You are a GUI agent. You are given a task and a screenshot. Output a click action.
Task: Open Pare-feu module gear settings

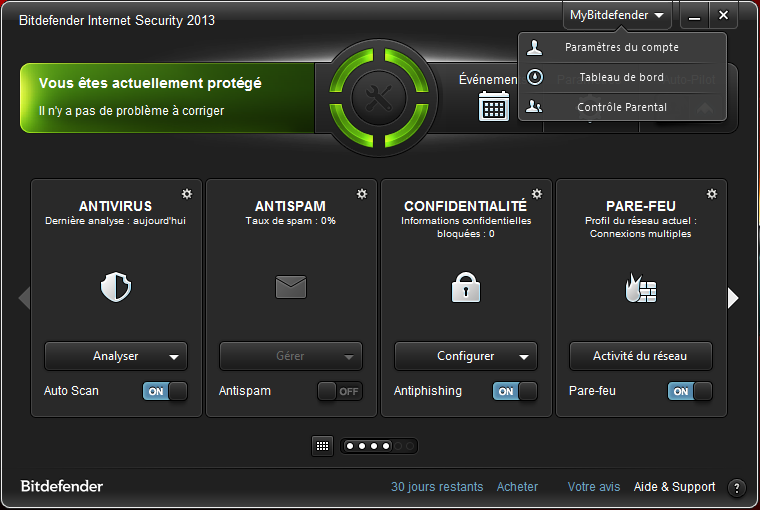click(x=712, y=194)
